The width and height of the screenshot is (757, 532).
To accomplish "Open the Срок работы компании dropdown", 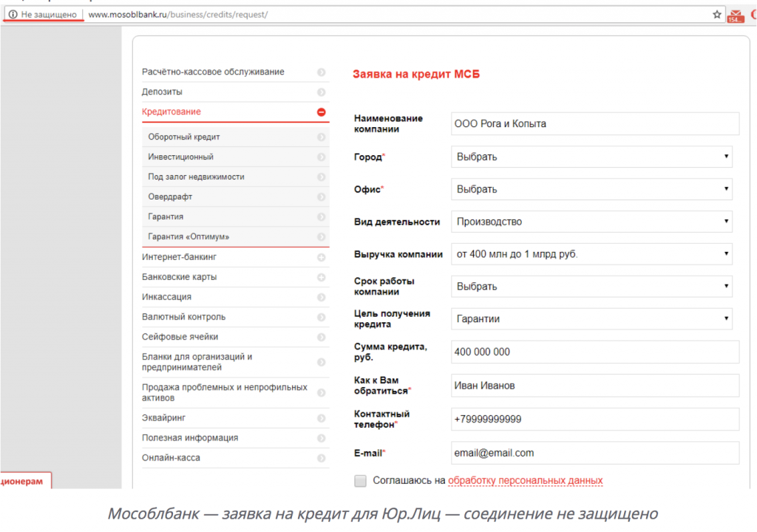I will [x=591, y=286].
